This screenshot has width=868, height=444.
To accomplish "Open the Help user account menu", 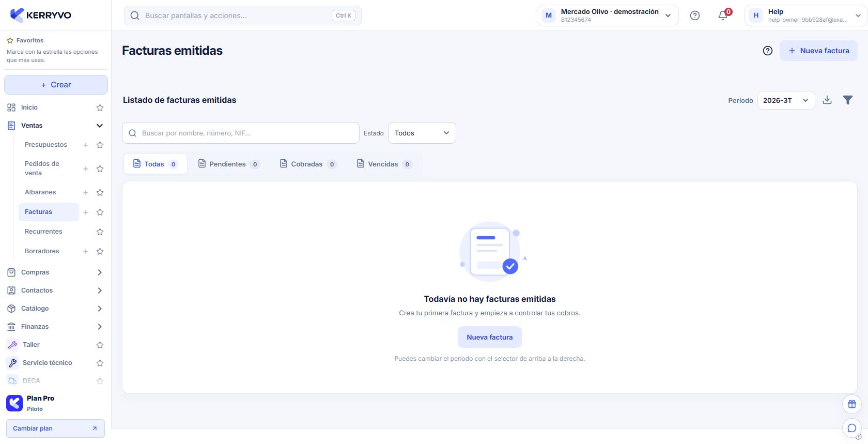I will coord(805,16).
